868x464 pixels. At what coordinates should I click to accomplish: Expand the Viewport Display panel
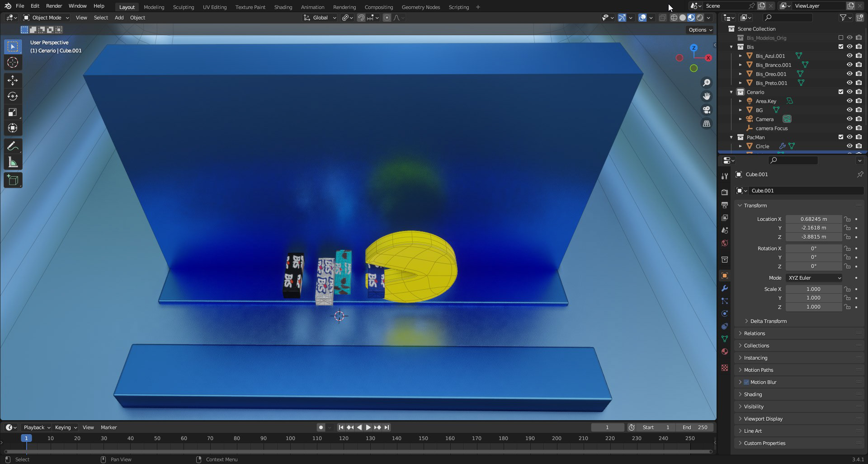point(763,419)
